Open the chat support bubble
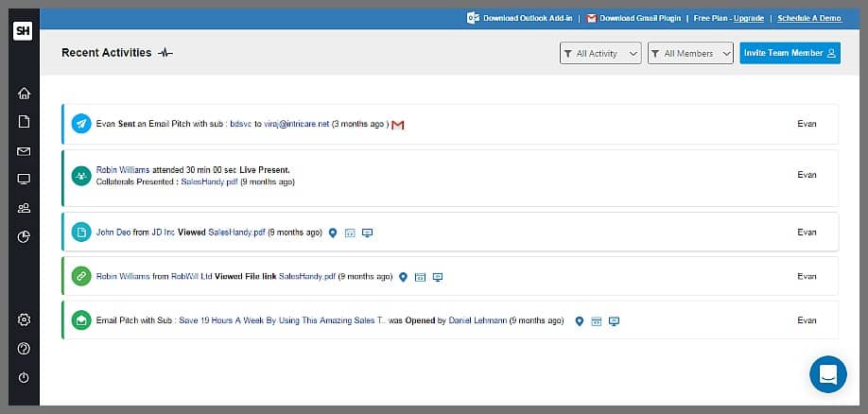 828,374
